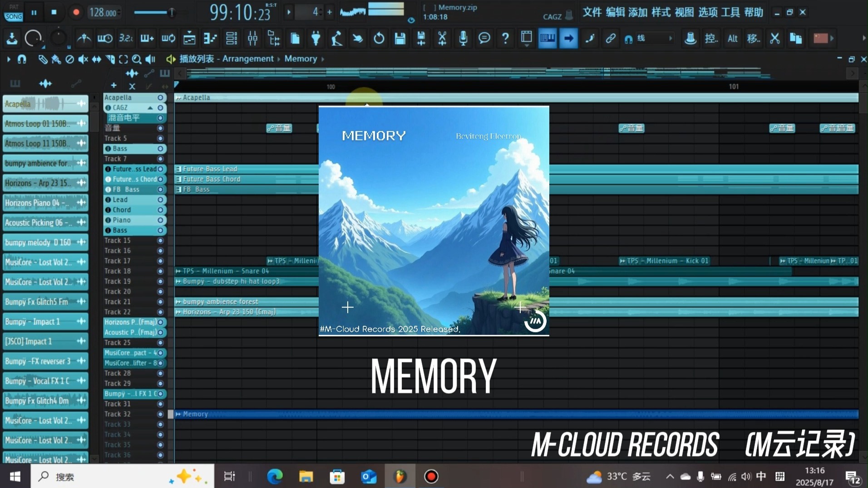
Task: Open the plugin picker plug icon
Action: click(x=316, y=39)
